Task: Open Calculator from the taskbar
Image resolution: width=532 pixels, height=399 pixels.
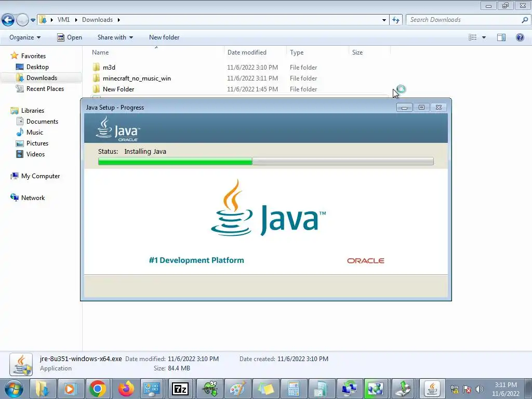Action: 294,389
